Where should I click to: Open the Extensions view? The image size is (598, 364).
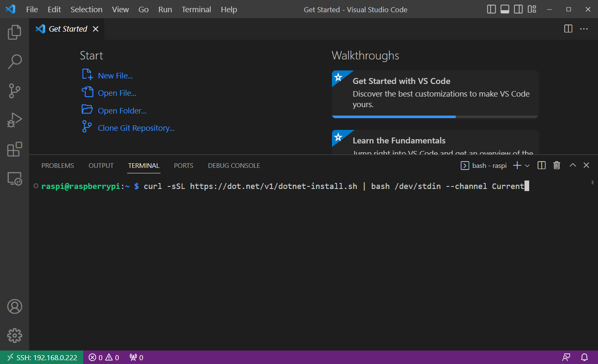coord(14,149)
